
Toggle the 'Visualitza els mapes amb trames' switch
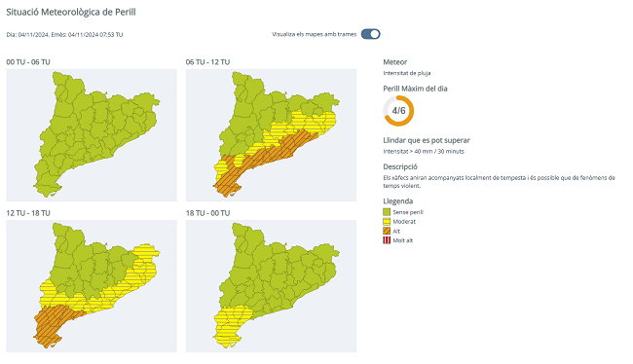(370, 34)
